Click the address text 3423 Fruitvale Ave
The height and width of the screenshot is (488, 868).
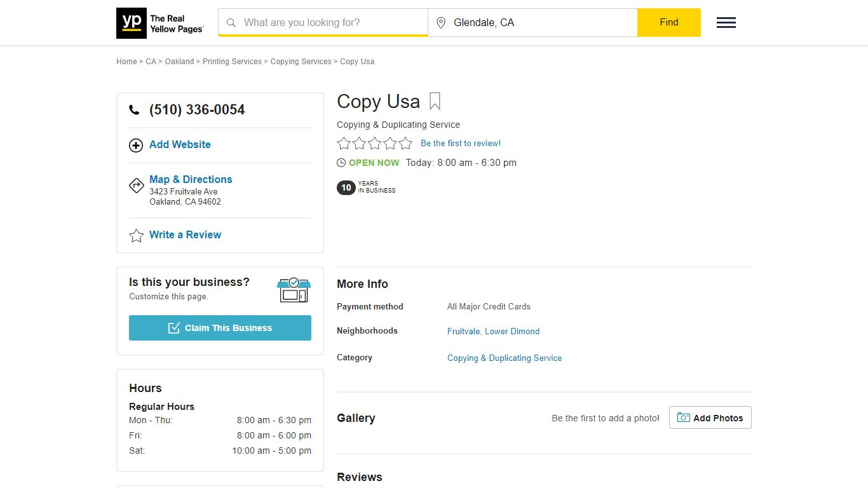[x=184, y=191]
